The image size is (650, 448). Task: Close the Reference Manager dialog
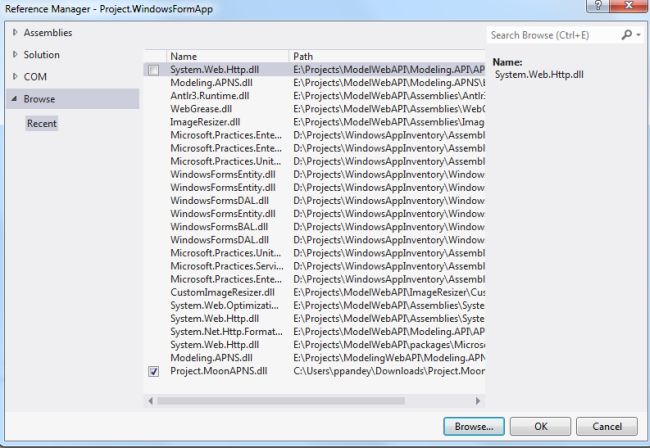coord(628,5)
